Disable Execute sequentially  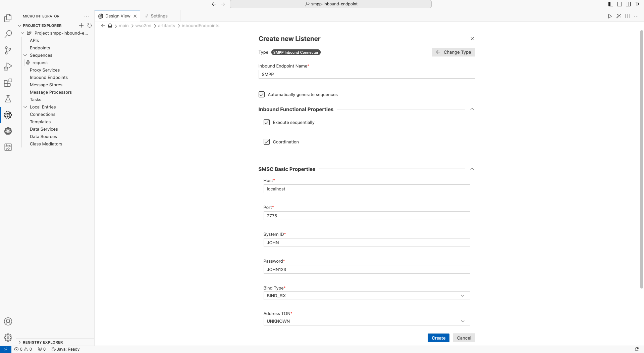click(x=267, y=122)
